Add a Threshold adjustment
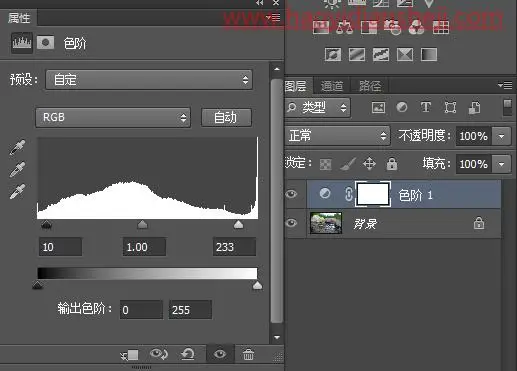517x371 pixels. pyautogui.click(x=381, y=54)
